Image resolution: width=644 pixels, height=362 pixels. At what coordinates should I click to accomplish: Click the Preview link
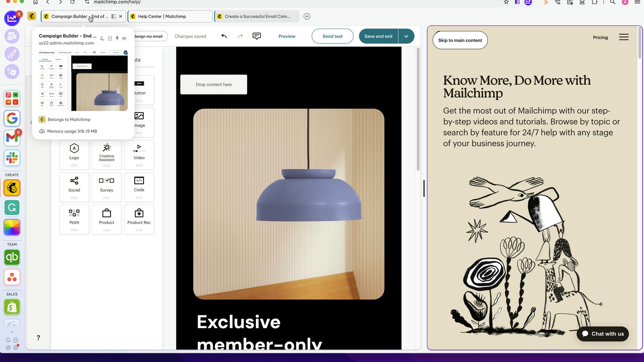[x=287, y=36]
